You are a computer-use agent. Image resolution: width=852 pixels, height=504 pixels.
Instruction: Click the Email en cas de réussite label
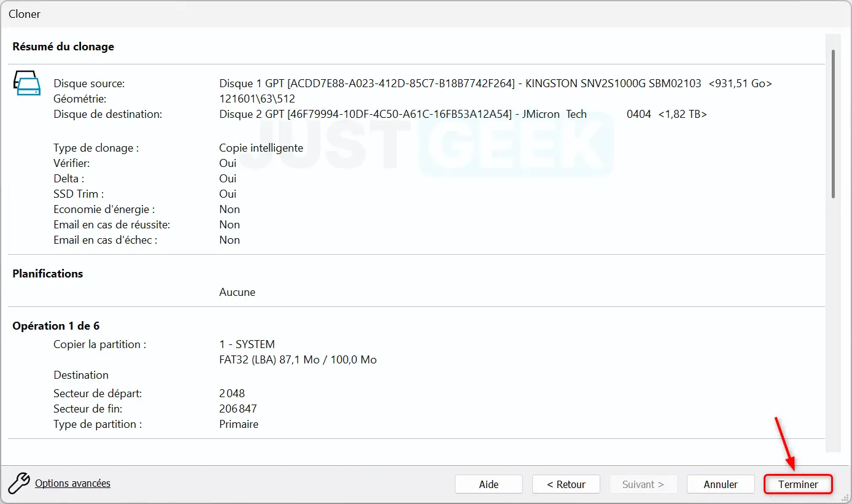tap(112, 225)
